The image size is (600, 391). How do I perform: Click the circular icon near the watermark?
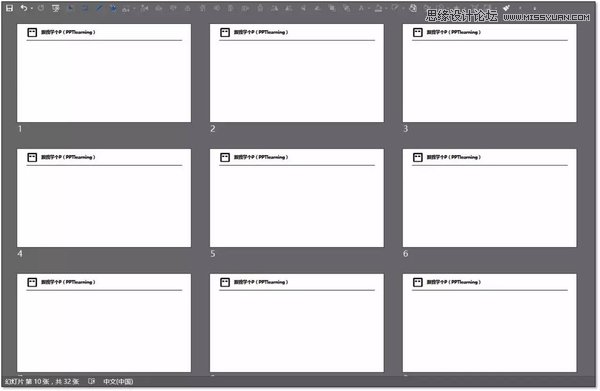[413, 8]
